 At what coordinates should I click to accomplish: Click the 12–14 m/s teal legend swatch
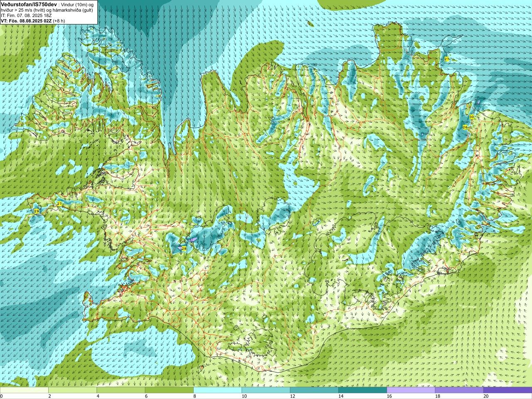[314, 390]
